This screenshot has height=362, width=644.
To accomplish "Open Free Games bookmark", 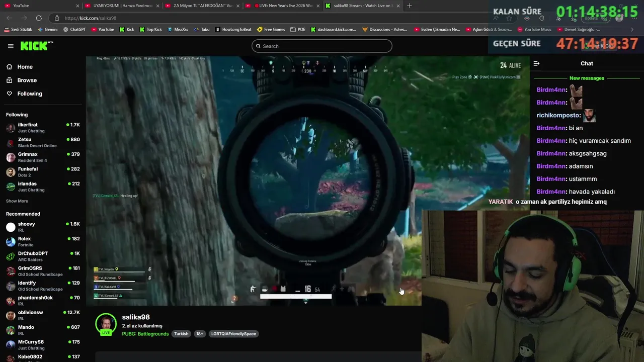I will click(271, 30).
